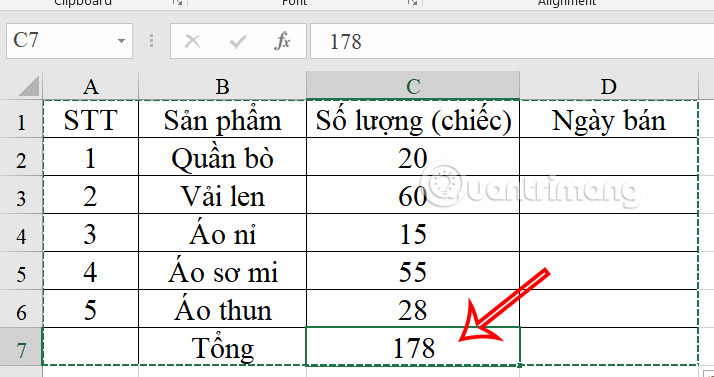This screenshot has height=377, width=714.
Task: Open the Name Box dropdown arrow
Action: [121, 41]
